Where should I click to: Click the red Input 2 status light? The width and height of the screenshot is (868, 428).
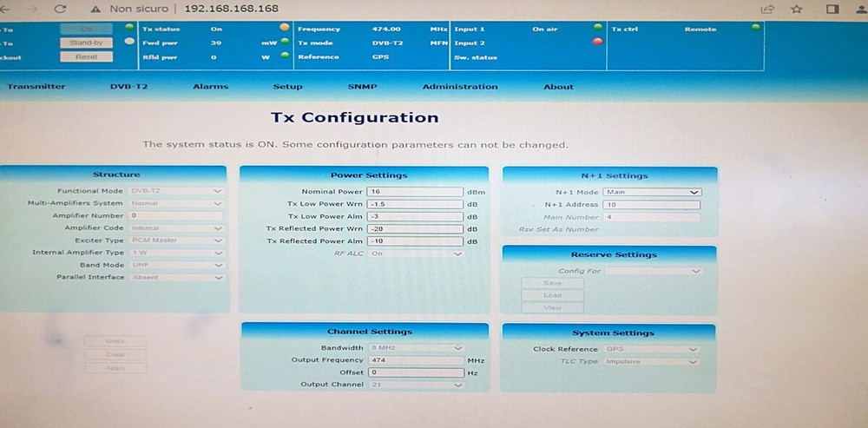597,42
